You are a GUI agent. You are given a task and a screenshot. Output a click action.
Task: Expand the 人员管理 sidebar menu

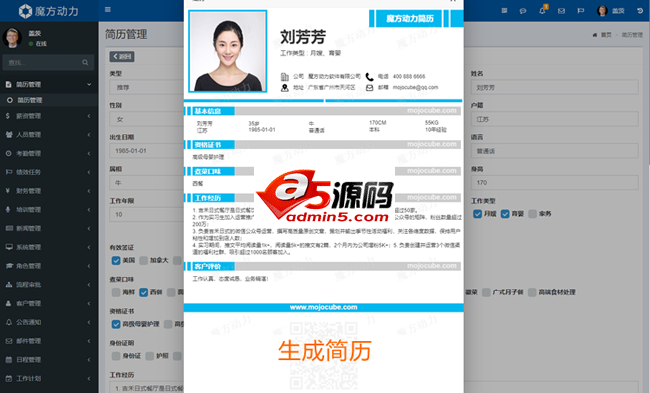[x=49, y=135]
